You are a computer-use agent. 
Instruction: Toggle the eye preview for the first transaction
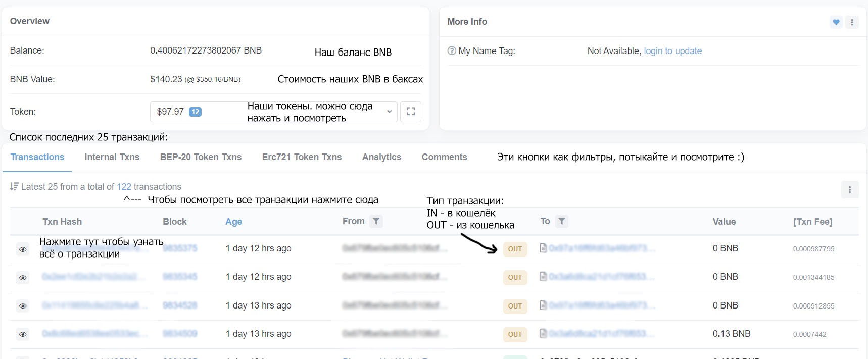coord(23,249)
